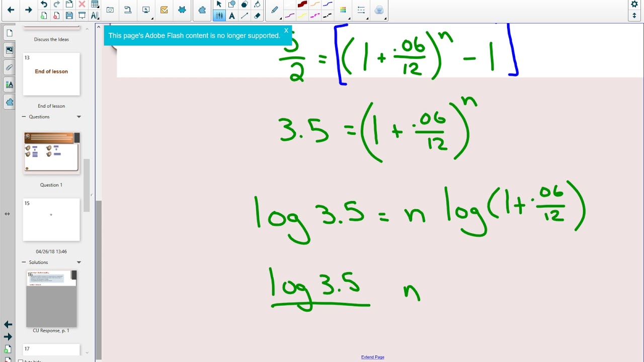Choose the Select arrow tool
The height and width of the screenshot is (362, 644).
click(x=219, y=5)
